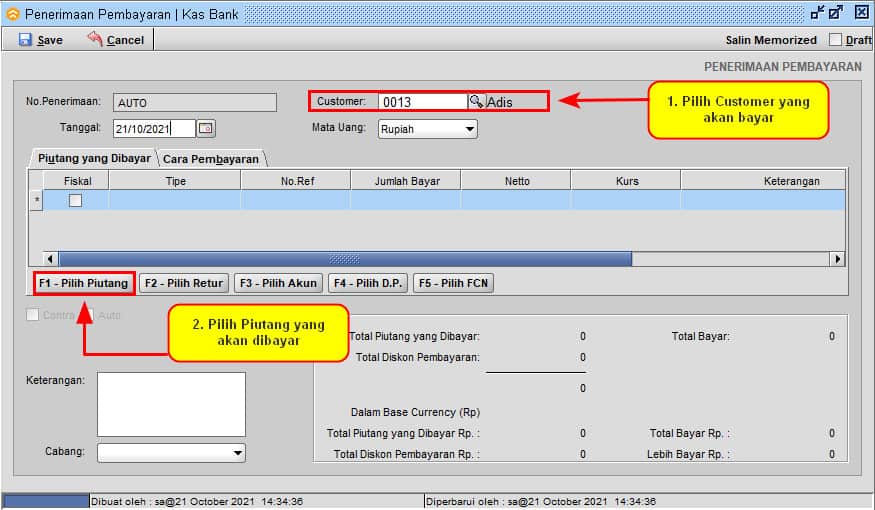Click the Customer code field 0013
This screenshot has height=510, width=875.
tap(423, 102)
